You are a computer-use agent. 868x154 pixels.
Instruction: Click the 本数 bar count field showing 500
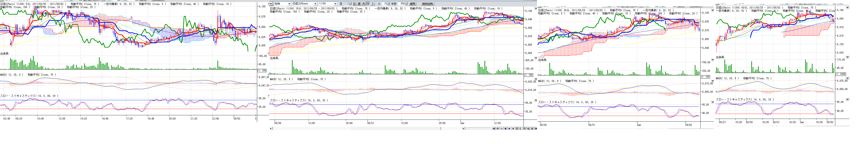pos(402,4)
